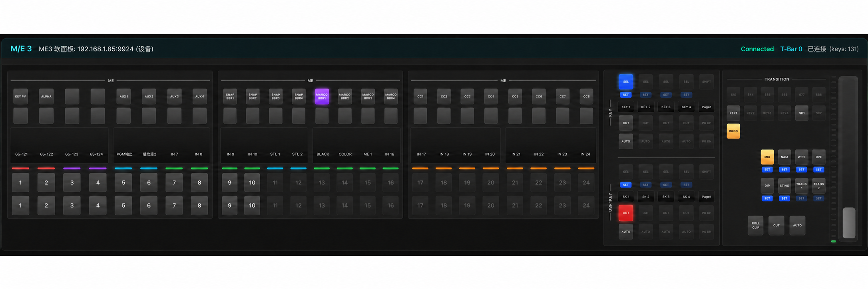Trigger AUTO under KEY 1

pos(626,141)
